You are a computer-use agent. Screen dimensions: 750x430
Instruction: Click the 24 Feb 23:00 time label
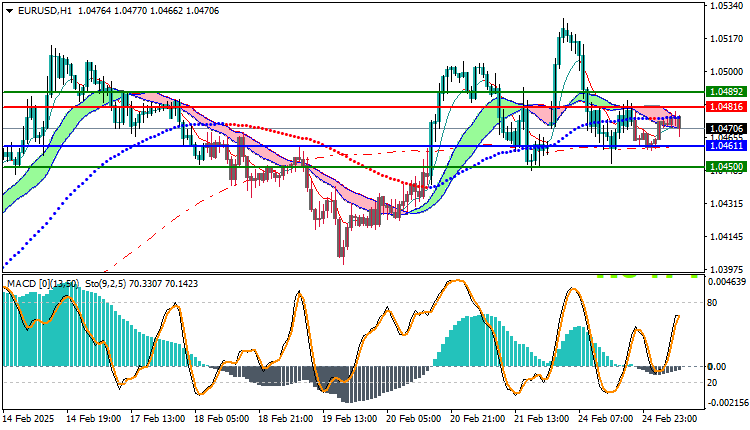[670, 419]
